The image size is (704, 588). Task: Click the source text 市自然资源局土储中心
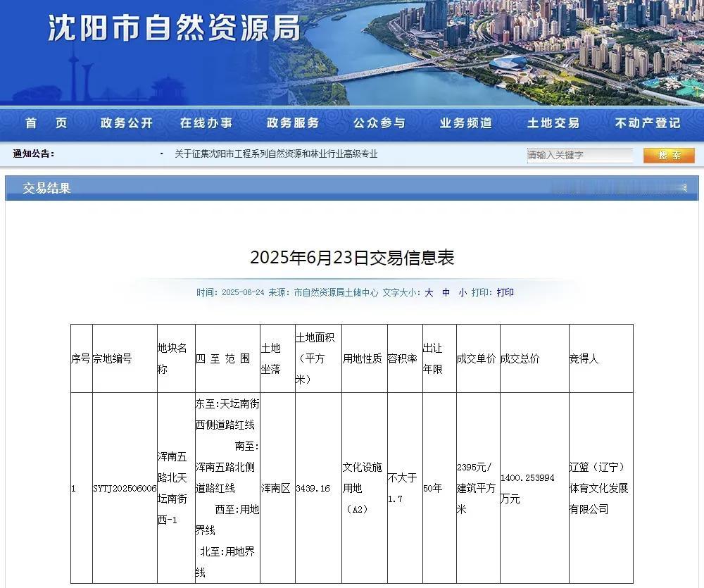coord(337,292)
